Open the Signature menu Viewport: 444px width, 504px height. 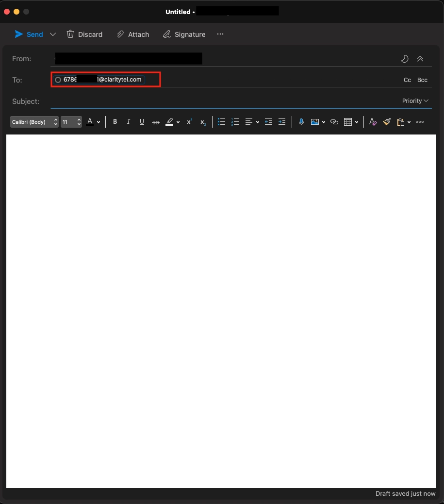(x=184, y=34)
